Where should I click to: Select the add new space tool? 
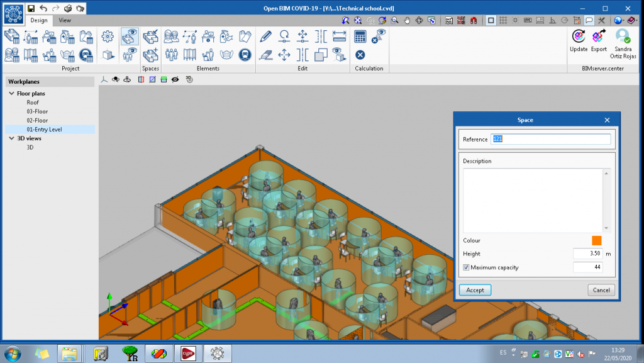pos(150,55)
